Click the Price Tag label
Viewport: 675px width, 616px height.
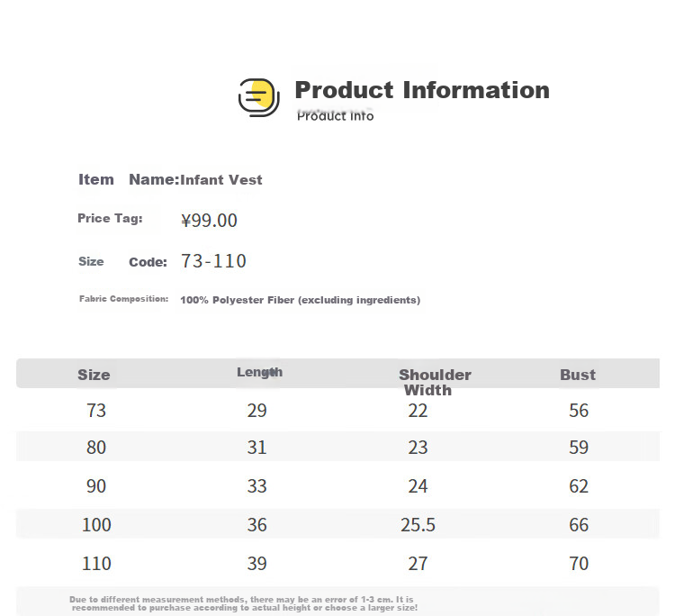pos(110,219)
